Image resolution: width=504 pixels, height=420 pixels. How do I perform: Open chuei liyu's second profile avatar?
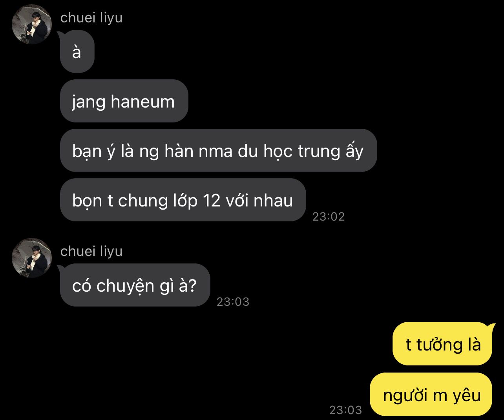(32, 258)
